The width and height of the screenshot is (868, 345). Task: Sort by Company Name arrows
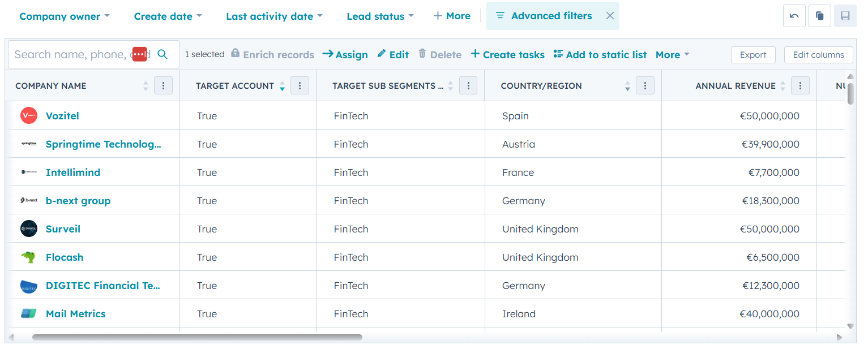[146, 86]
